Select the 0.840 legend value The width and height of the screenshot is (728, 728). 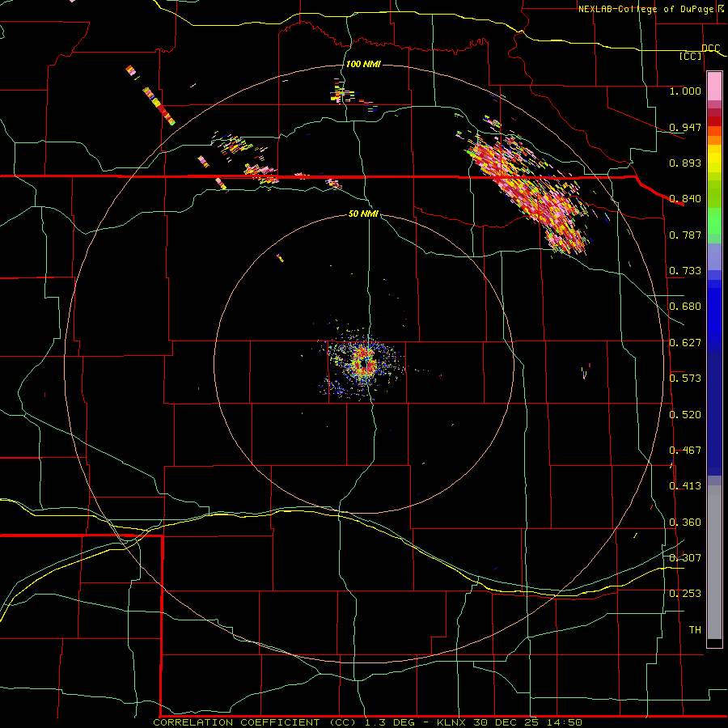pos(685,199)
